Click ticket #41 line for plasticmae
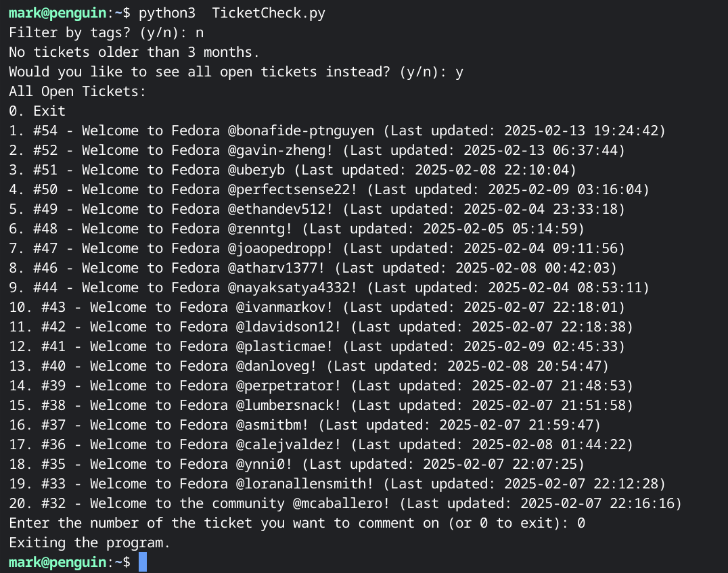Viewport: 728px width, 573px height. (x=317, y=346)
